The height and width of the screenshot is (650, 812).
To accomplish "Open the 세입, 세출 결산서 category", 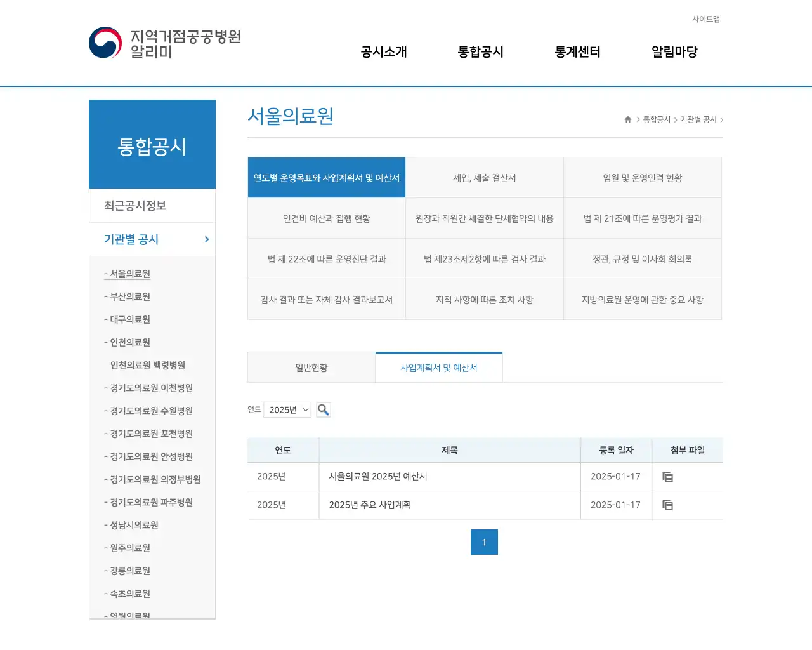I will pos(484,178).
